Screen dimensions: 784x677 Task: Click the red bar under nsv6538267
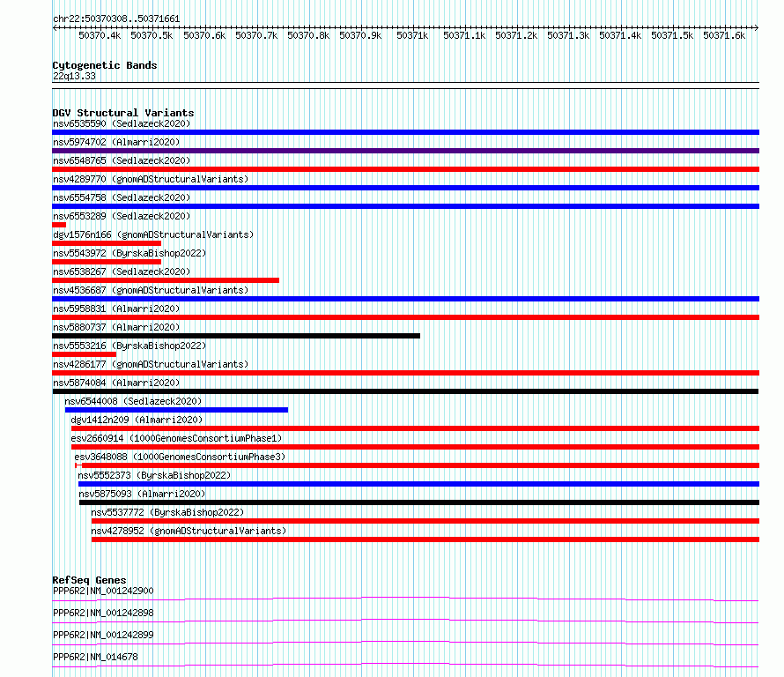pyautogui.click(x=166, y=280)
